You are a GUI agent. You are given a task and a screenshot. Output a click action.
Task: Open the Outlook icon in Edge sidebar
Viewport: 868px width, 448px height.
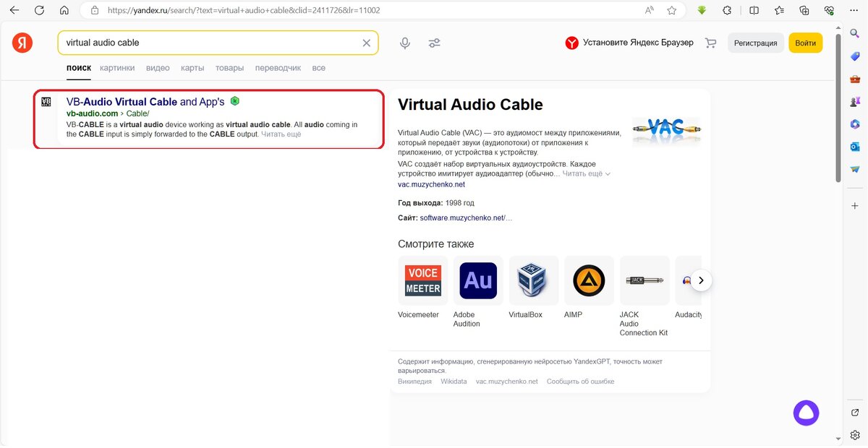pos(855,146)
